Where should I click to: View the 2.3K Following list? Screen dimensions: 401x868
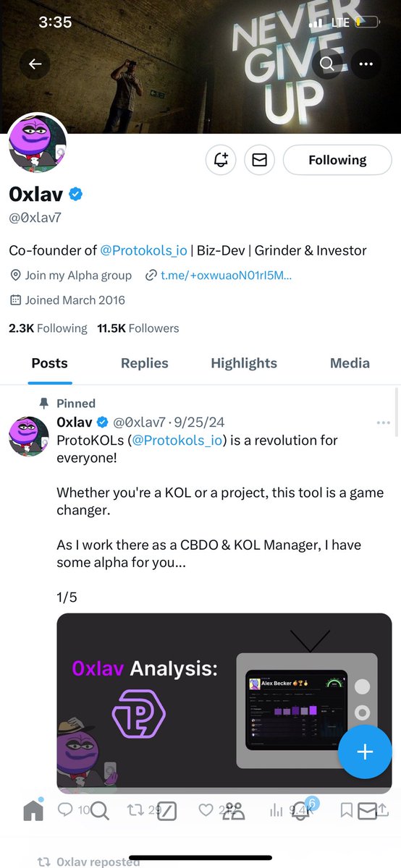[48, 328]
